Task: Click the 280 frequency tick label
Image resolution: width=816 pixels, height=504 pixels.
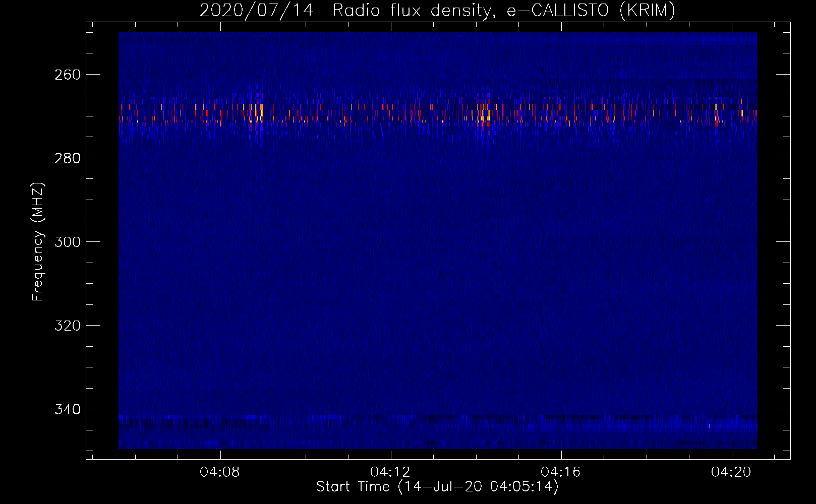Action: coord(67,158)
